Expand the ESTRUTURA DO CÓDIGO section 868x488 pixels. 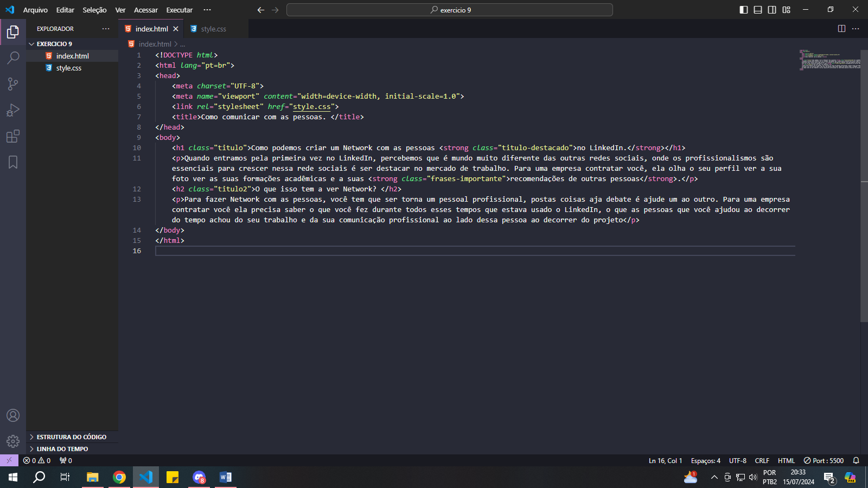(x=72, y=436)
